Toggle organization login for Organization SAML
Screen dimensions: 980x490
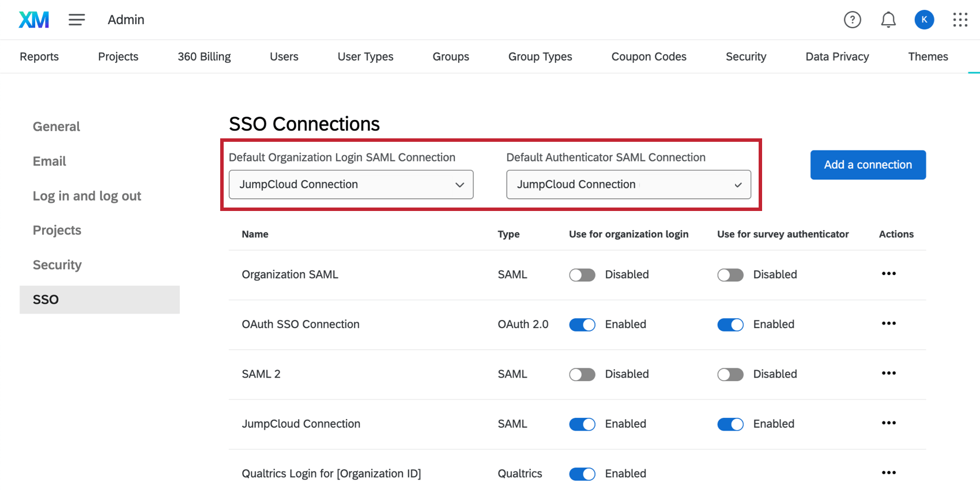582,275
